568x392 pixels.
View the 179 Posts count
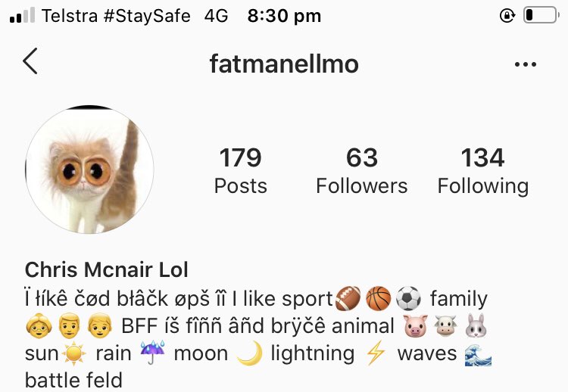tap(241, 170)
